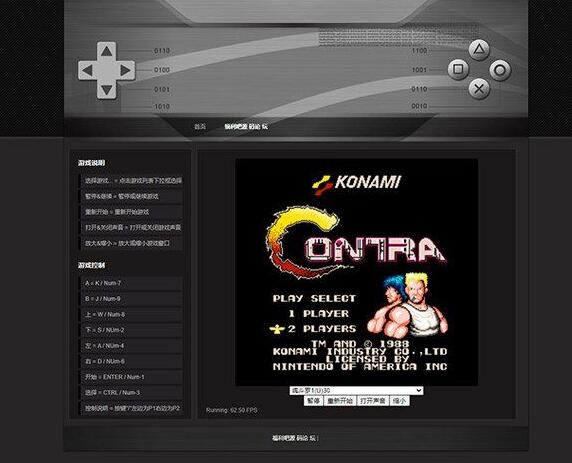Click the 左 = A / NUm-4 row

point(132,346)
